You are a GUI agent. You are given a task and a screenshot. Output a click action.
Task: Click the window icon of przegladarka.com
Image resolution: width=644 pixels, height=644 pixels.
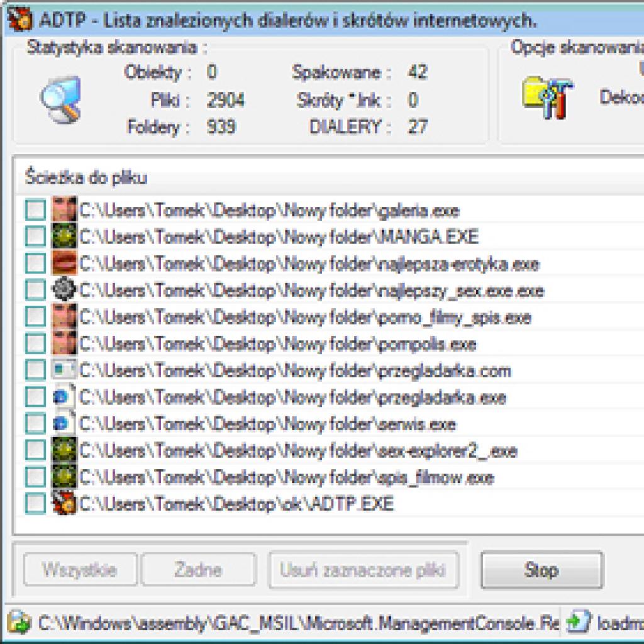point(64,369)
